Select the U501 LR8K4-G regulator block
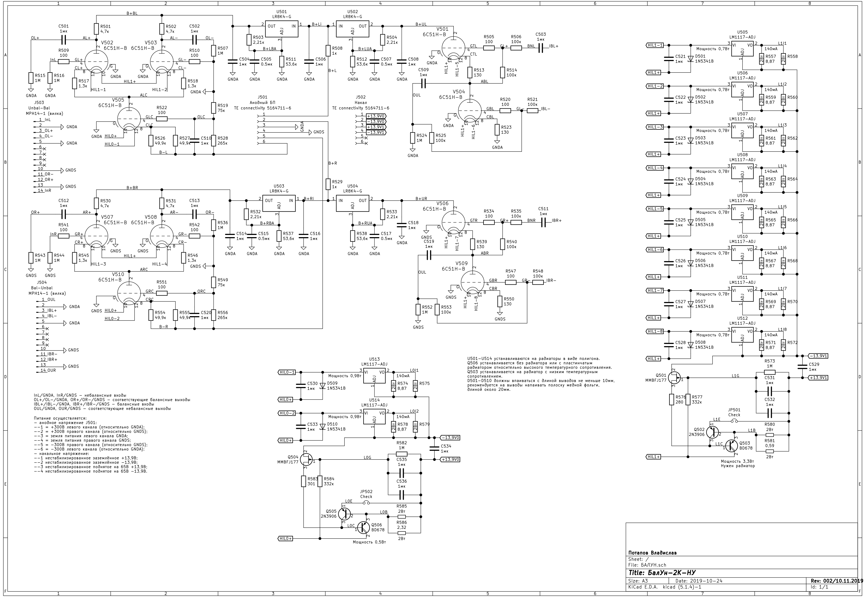This screenshot has height=597, width=868. (282, 29)
